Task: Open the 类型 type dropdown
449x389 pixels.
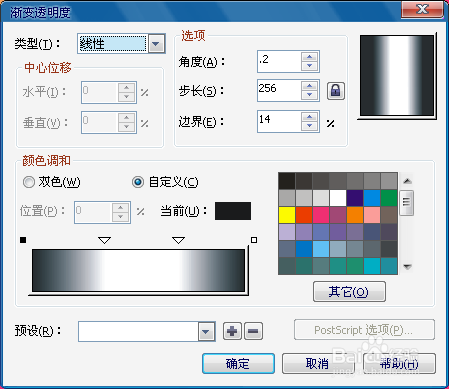Action: (x=156, y=44)
